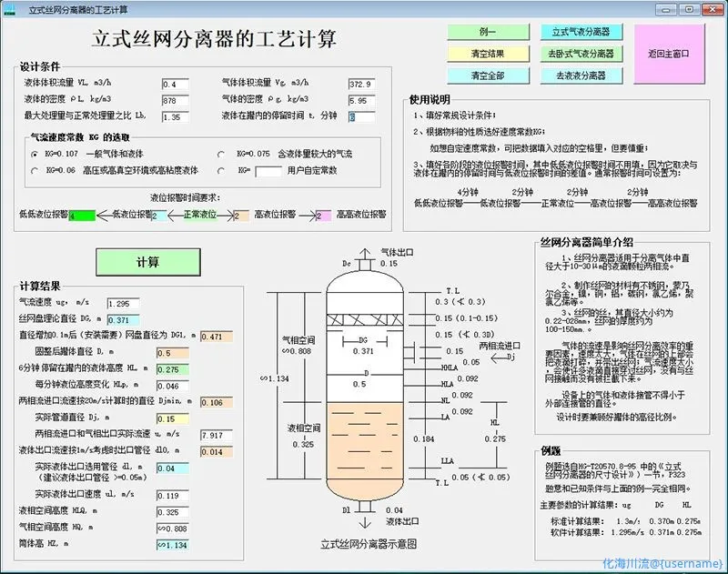This screenshot has height=574, width=728.
Task: Click the 软件计算结果 line
Action: coord(626,532)
